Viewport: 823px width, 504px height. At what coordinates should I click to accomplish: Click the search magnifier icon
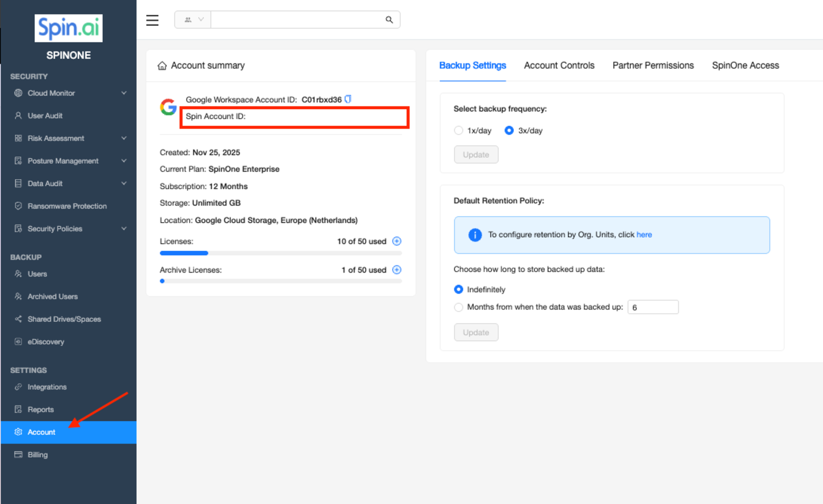click(389, 19)
